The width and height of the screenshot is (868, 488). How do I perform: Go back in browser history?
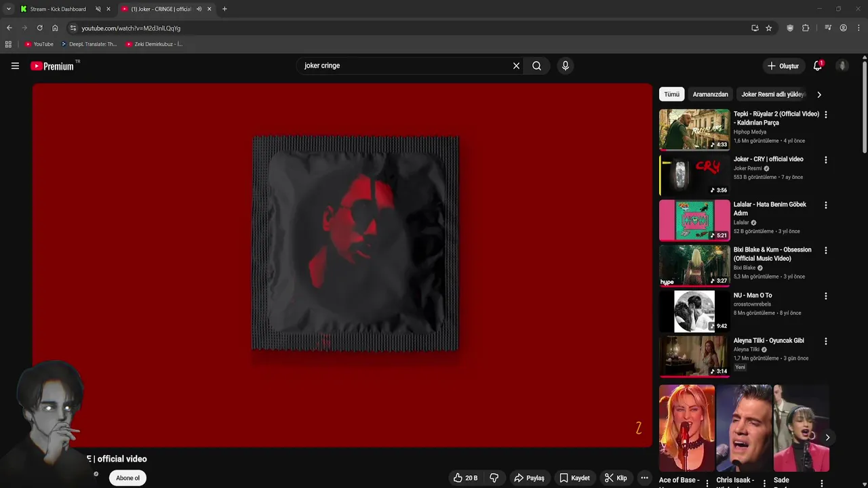tap(9, 28)
